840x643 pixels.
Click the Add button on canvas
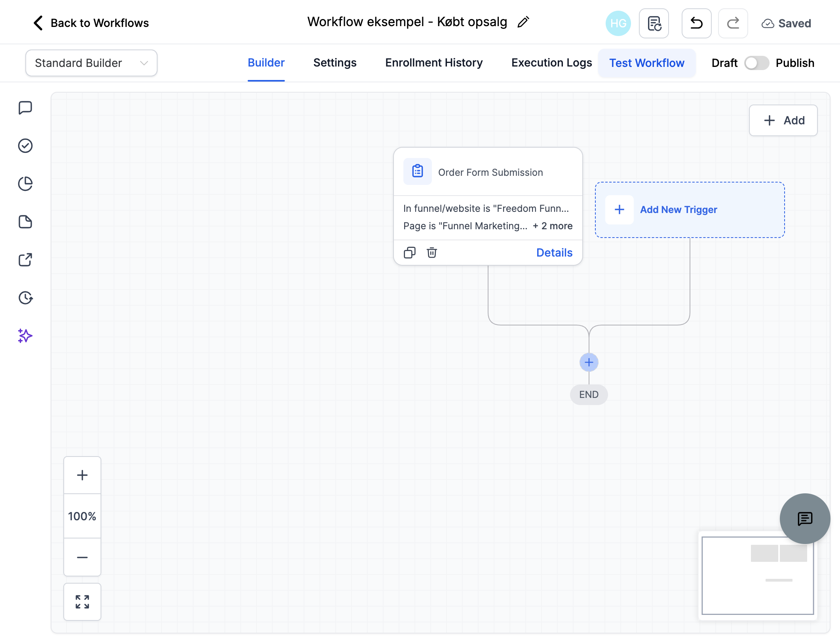point(783,120)
